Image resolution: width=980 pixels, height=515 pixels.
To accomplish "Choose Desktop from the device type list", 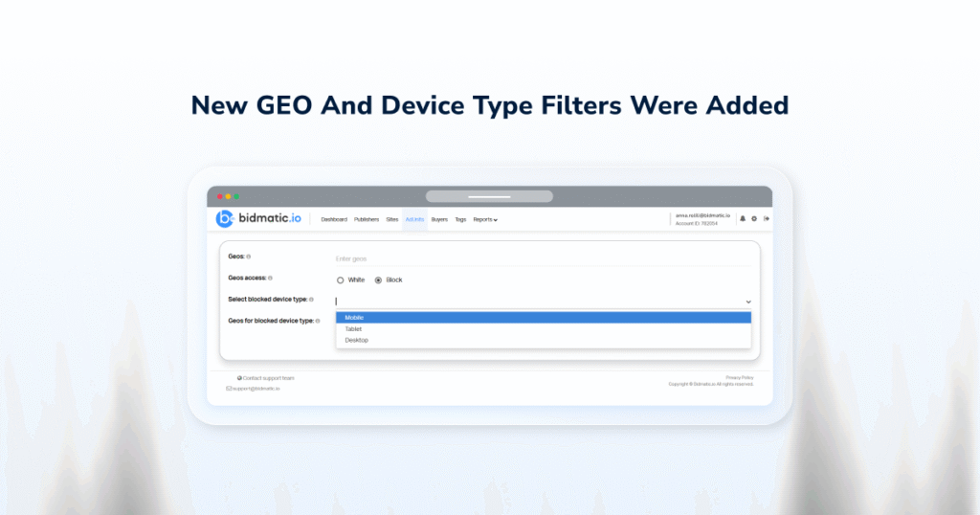I will point(544,340).
